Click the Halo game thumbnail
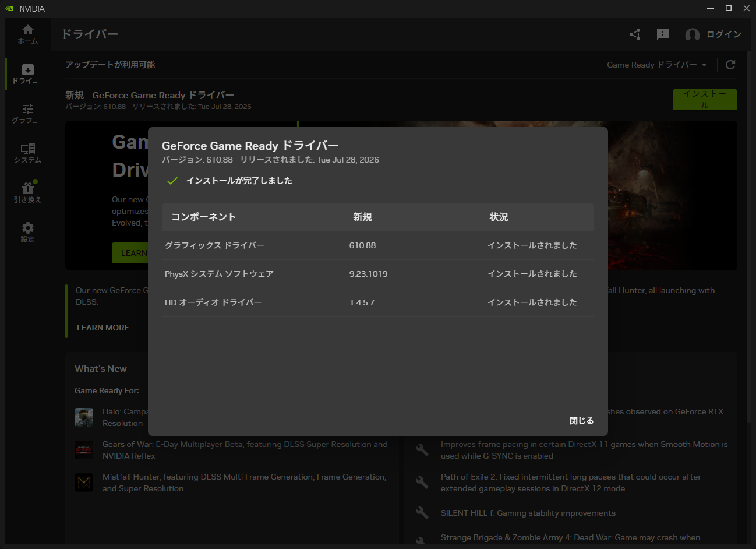The width and height of the screenshot is (756, 549). click(x=84, y=417)
